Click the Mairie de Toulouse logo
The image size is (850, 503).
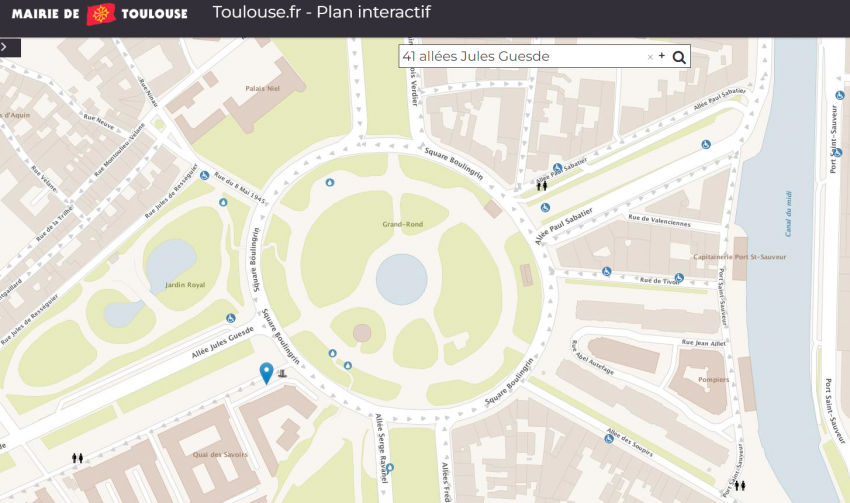[99, 14]
